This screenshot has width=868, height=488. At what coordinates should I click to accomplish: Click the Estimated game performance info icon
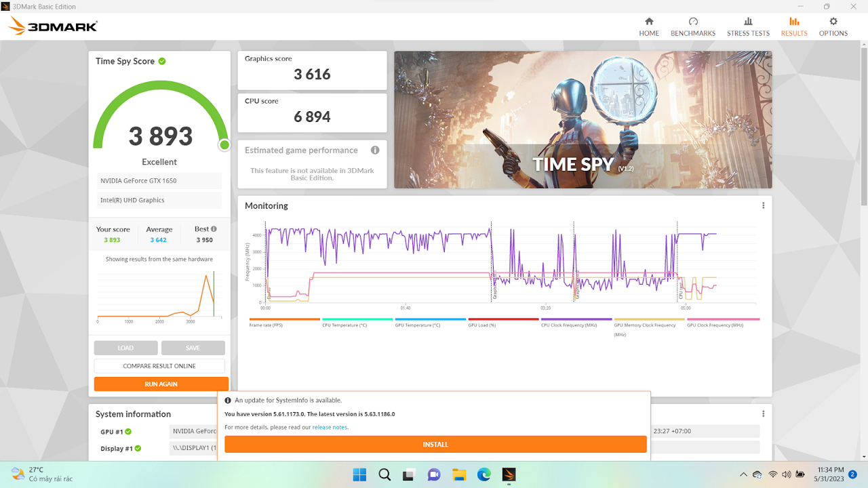[x=375, y=150]
